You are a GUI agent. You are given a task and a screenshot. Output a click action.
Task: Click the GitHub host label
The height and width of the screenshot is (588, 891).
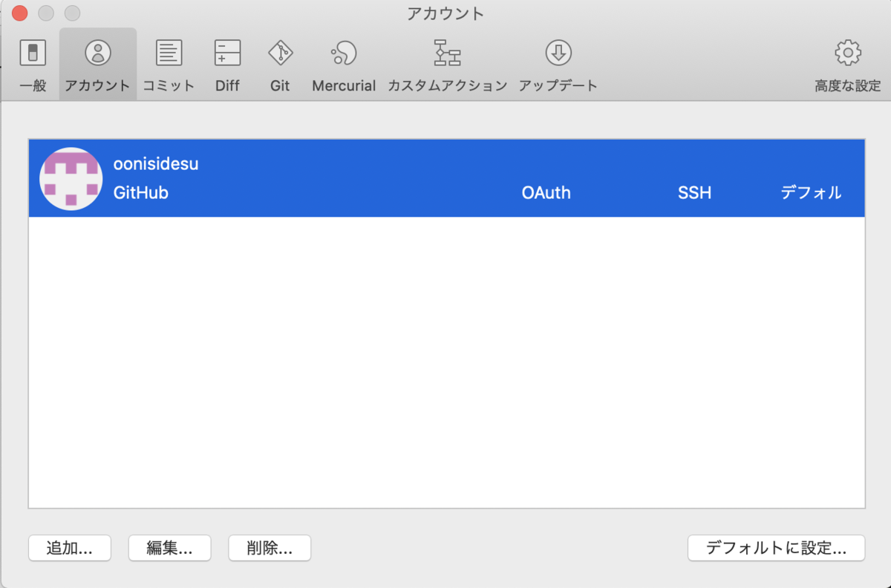141,193
